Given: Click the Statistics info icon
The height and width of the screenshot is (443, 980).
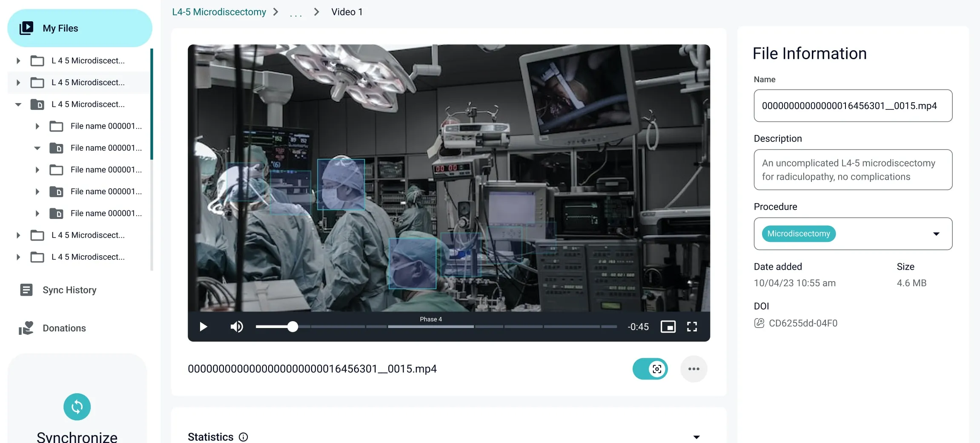Looking at the screenshot, I should pos(243,437).
